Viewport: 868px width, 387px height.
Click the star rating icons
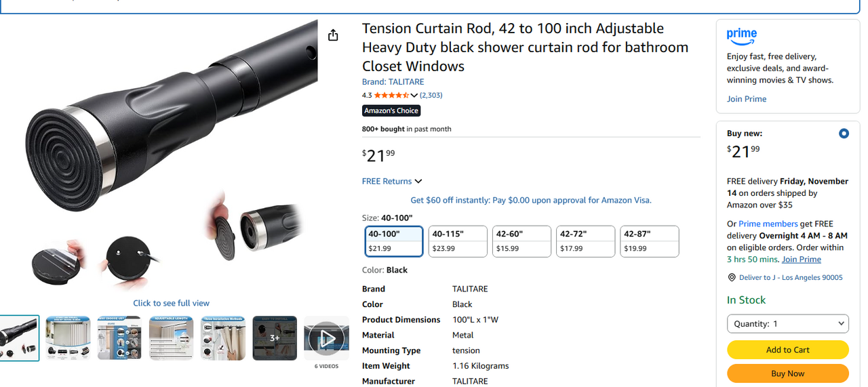click(391, 96)
